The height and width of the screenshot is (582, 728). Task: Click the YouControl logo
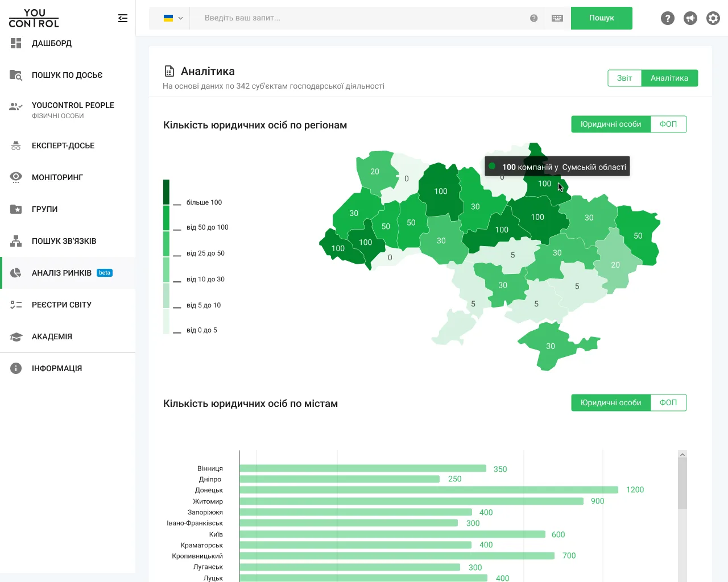pos(34,18)
